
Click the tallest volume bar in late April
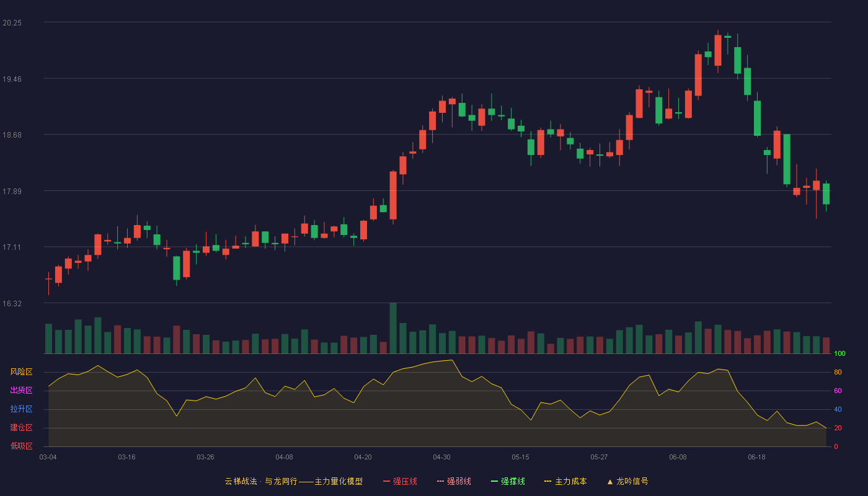click(x=393, y=328)
